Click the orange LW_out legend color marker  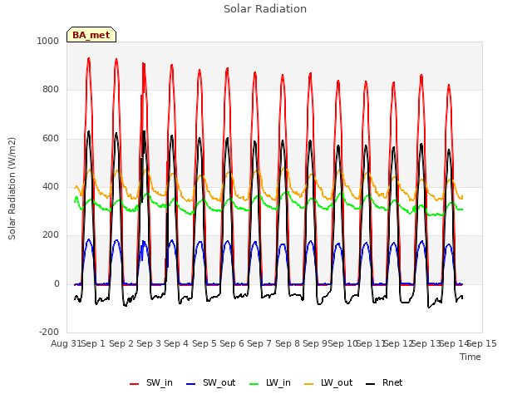tap(309, 384)
